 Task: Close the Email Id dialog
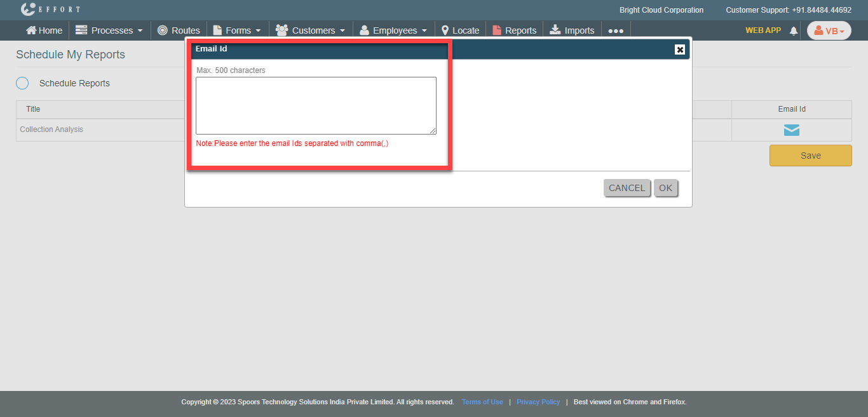click(679, 50)
